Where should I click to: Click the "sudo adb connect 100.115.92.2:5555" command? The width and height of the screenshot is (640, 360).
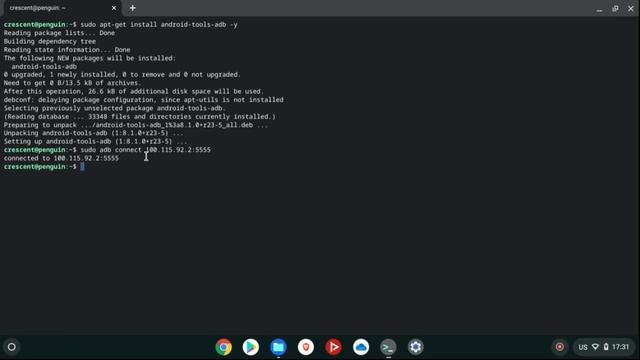[x=146, y=150]
